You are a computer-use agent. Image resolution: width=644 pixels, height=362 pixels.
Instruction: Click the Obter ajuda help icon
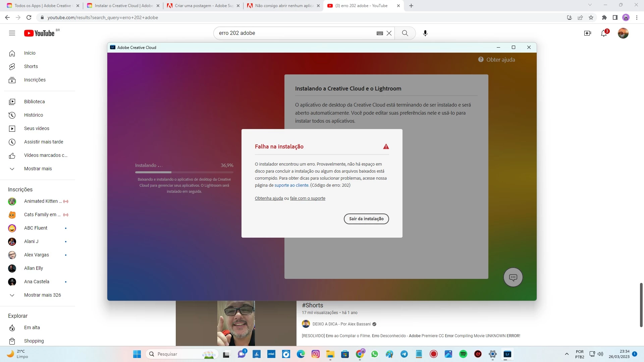(481, 60)
